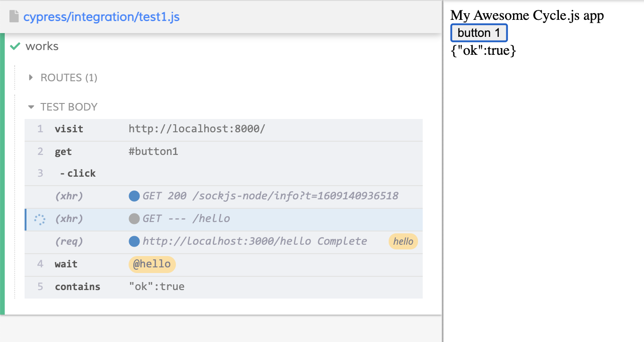
Task: Click the blue dot on the localhost:3000/hello req
Action: (134, 241)
